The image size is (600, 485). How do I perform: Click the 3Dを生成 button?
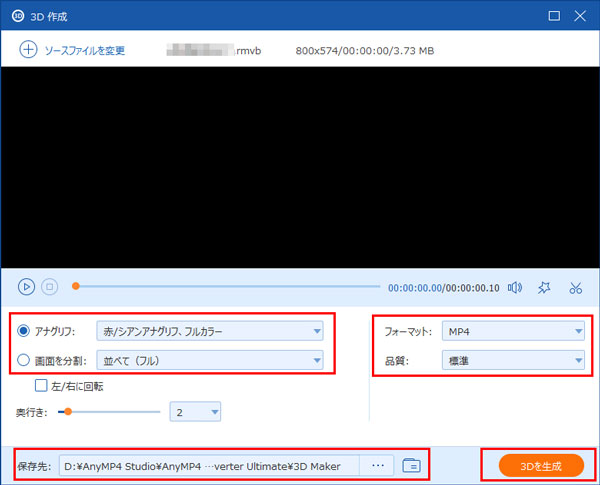pyautogui.click(x=541, y=466)
